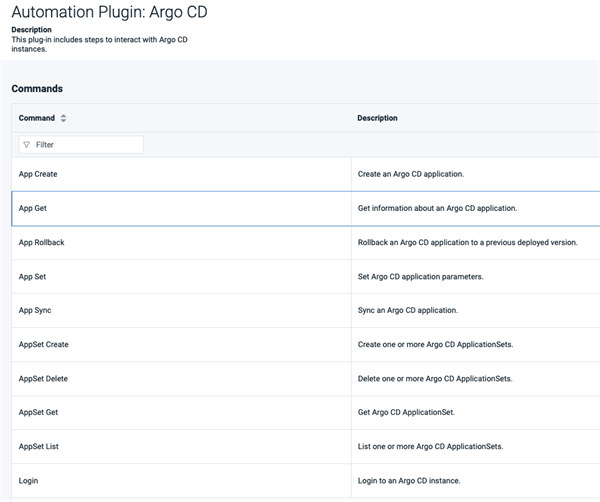This screenshot has height=502, width=600.
Task: Open the App Create command
Action: pyautogui.click(x=38, y=174)
